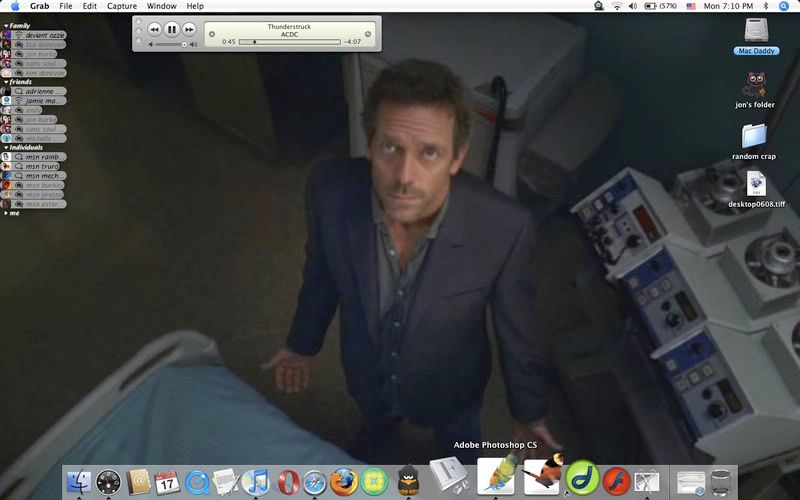Restore the minimized window in the Dock
Image resolution: width=800 pixels, height=500 pixels.
[x=691, y=482]
